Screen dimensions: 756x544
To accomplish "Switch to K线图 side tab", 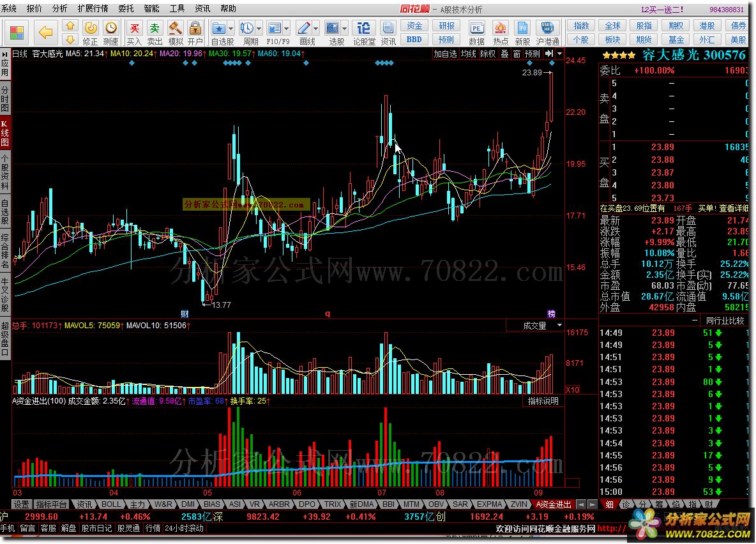I will coord(5,133).
